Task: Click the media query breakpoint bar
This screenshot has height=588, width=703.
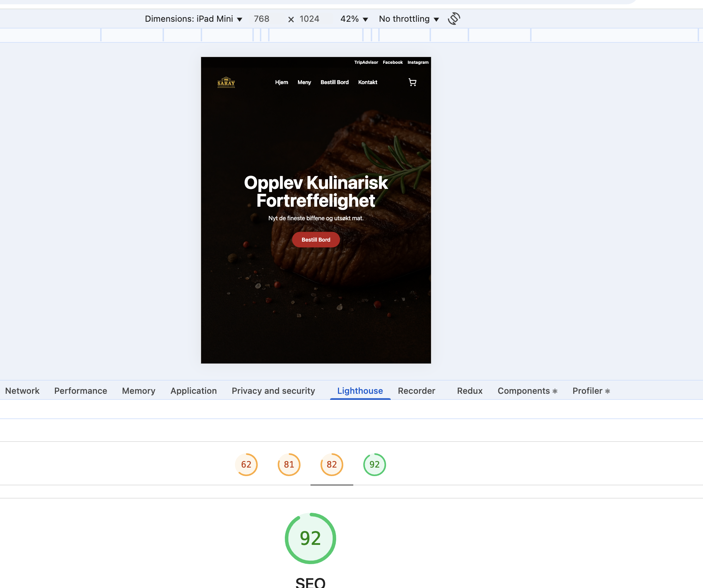Action: pos(316,35)
